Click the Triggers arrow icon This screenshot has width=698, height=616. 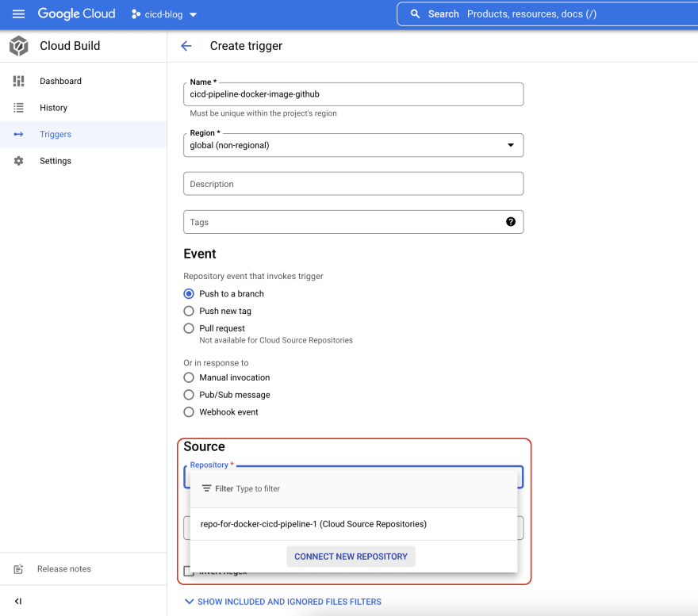[18, 134]
